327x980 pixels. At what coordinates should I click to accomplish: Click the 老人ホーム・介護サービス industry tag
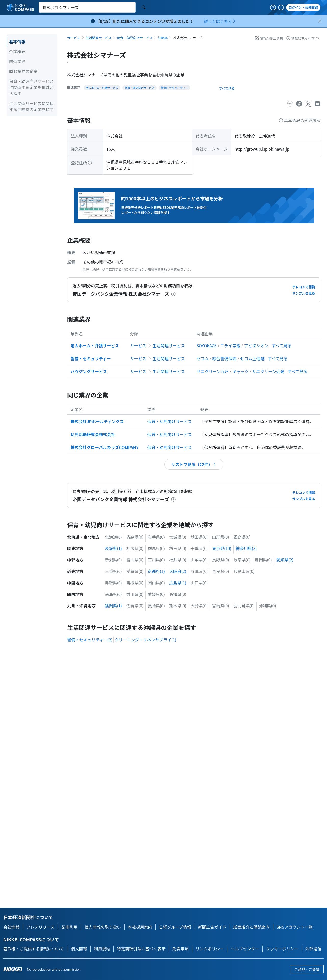(x=102, y=88)
